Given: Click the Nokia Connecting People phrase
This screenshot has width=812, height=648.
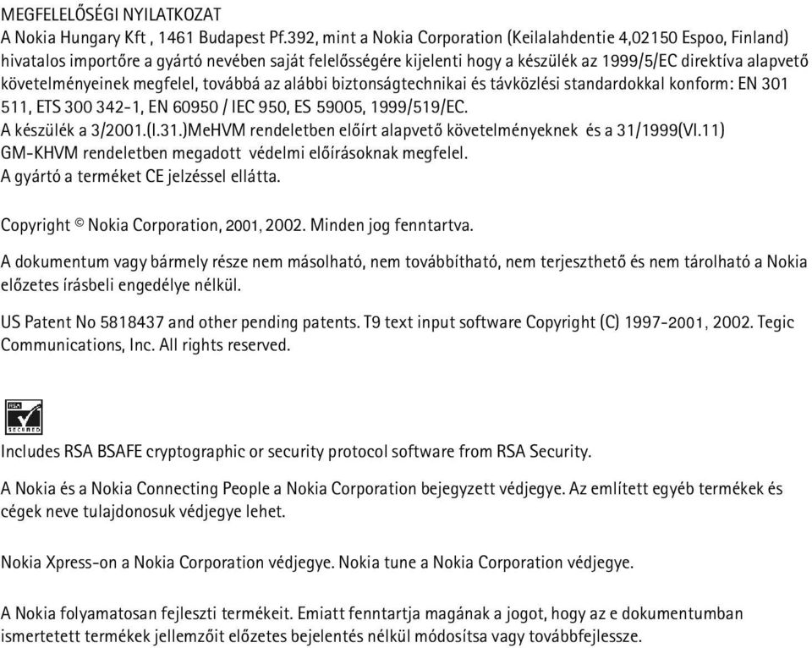Looking at the screenshot, I should coord(188,488).
